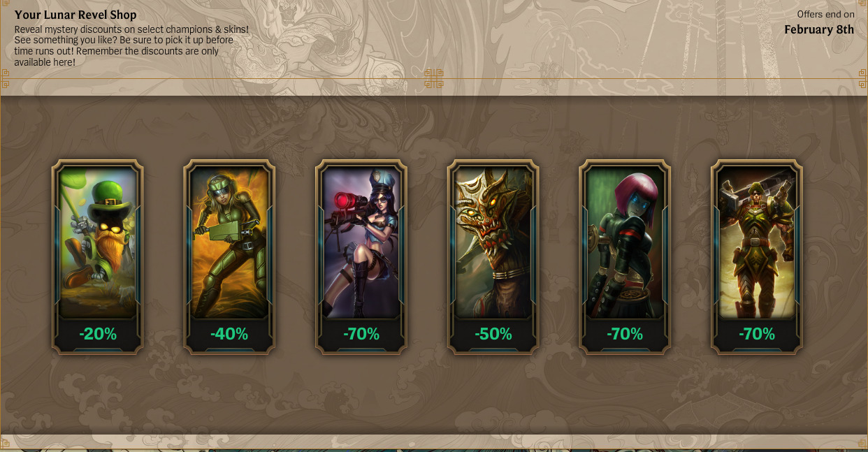Click the center ornament on header divider

tap(434, 78)
